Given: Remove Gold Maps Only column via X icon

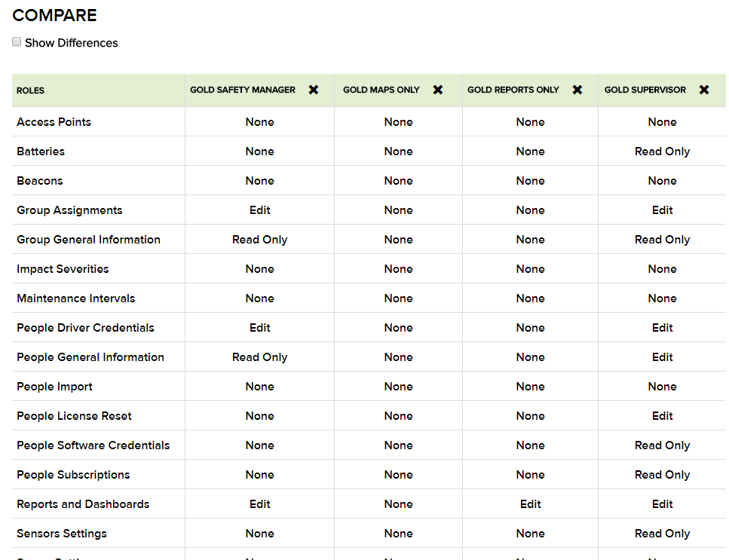Looking at the screenshot, I should point(437,90).
